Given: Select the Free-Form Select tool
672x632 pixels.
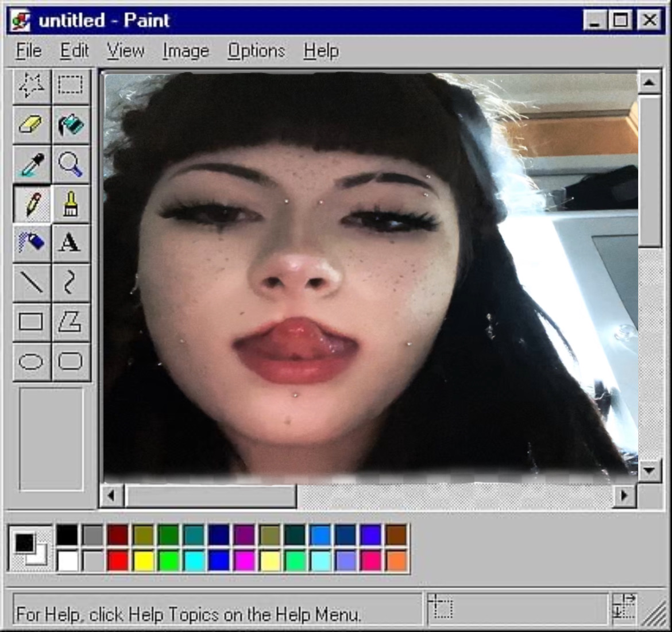Looking at the screenshot, I should (x=32, y=86).
